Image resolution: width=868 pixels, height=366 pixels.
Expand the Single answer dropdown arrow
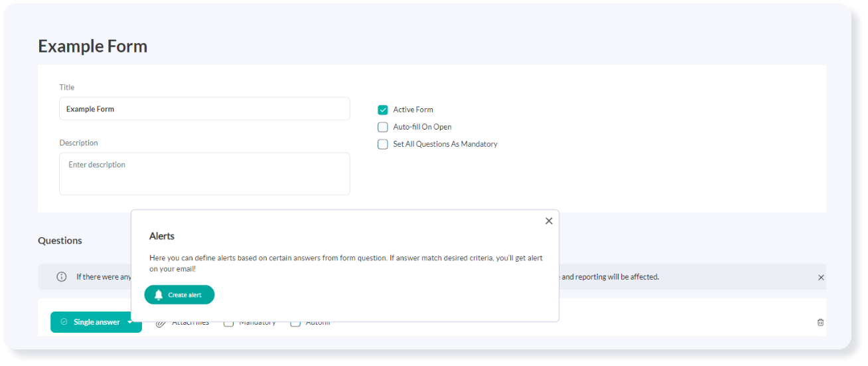coord(130,322)
